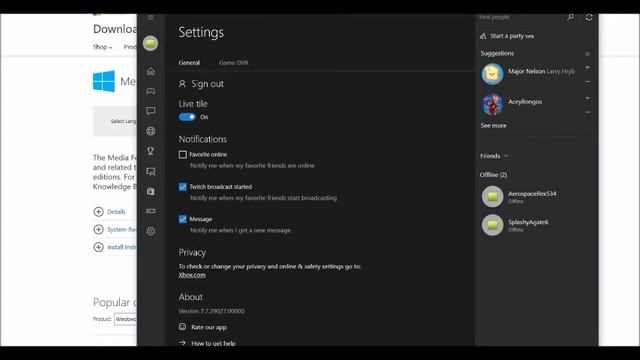Image resolution: width=640 pixels, height=360 pixels.
Task: Go to the Home icon in the sidebar
Action: 151,71
